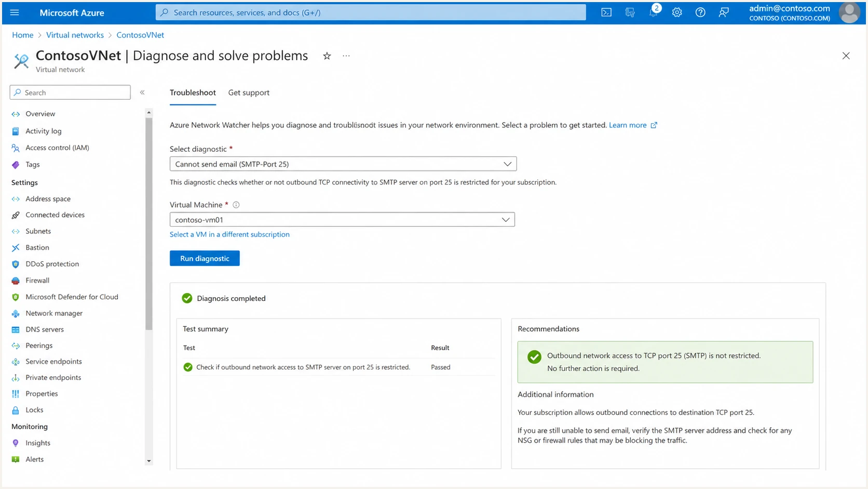The width and height of the screenshot is (868, 489).
Task: Open the Directories and subscriptions filter icon
Action: pos(630,12)
